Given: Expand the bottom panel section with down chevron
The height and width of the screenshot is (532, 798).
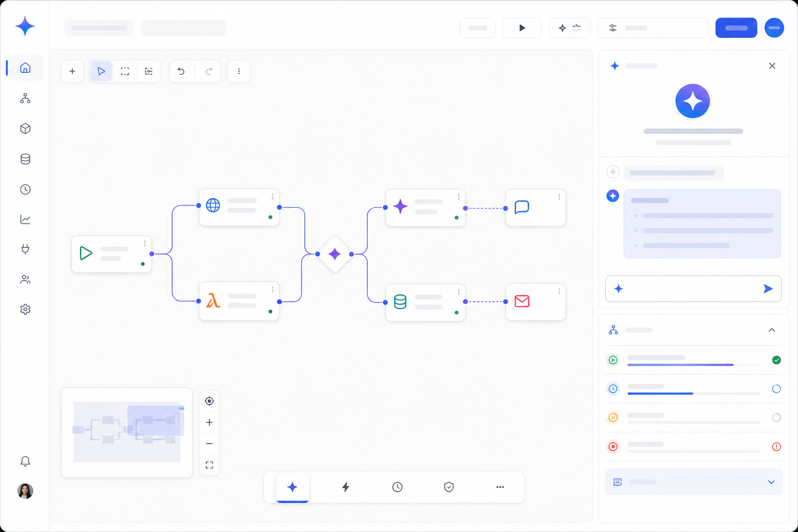Looking at the screenshot, I should pyautogui.click(x=772, y=482).
